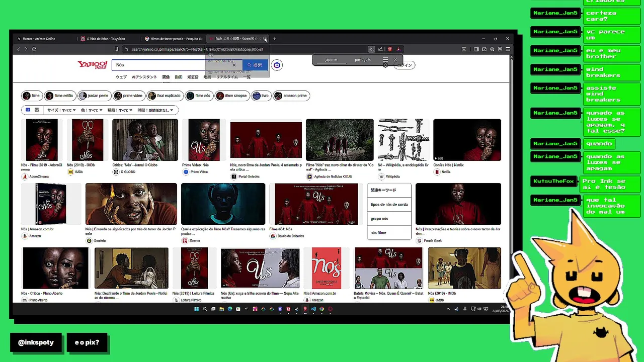
Task: Open the AIアシスタント search category
Action: (144, 77)
